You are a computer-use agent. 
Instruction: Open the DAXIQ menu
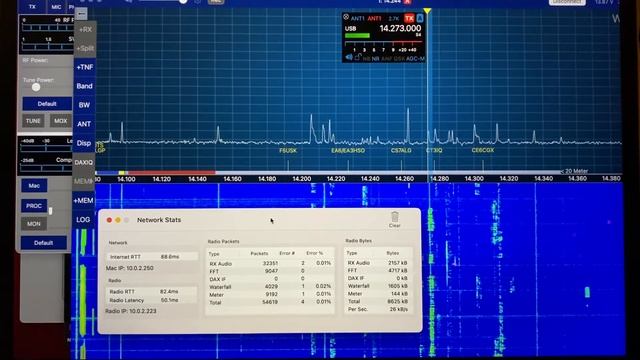(x=84, y=162)
